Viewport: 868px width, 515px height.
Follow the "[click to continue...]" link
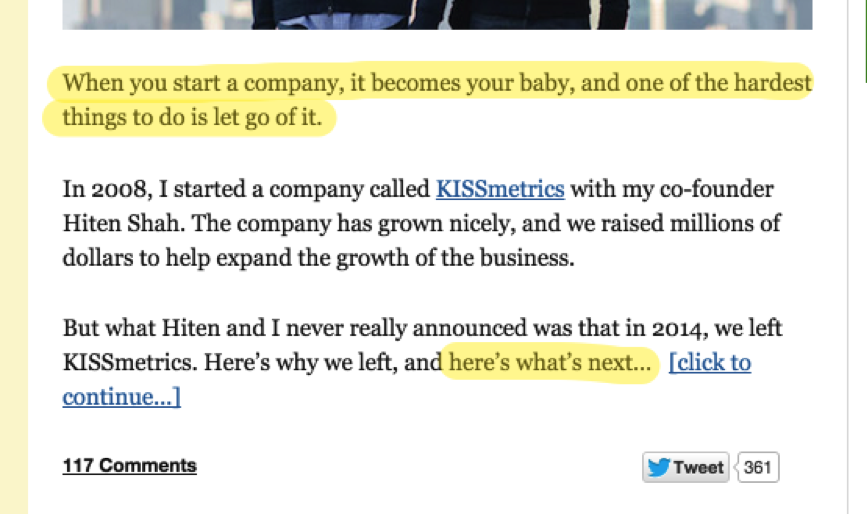click(x=709, y=362)
